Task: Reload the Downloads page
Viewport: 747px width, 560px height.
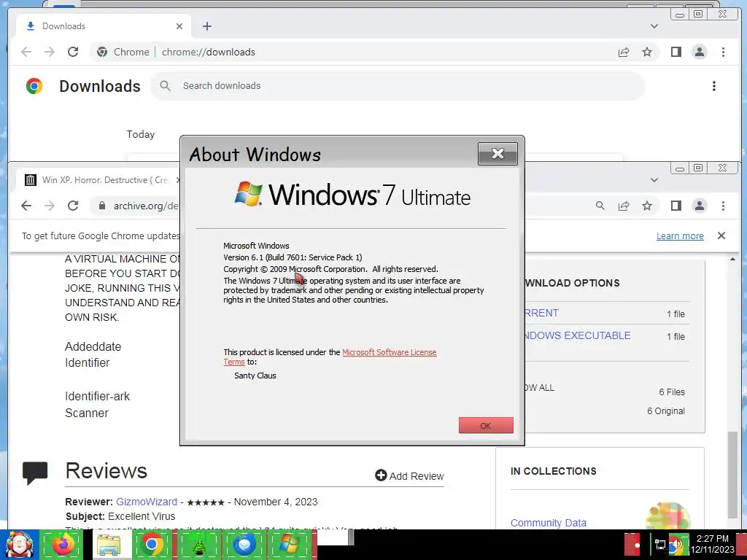Action: click(x=73, y=52)
